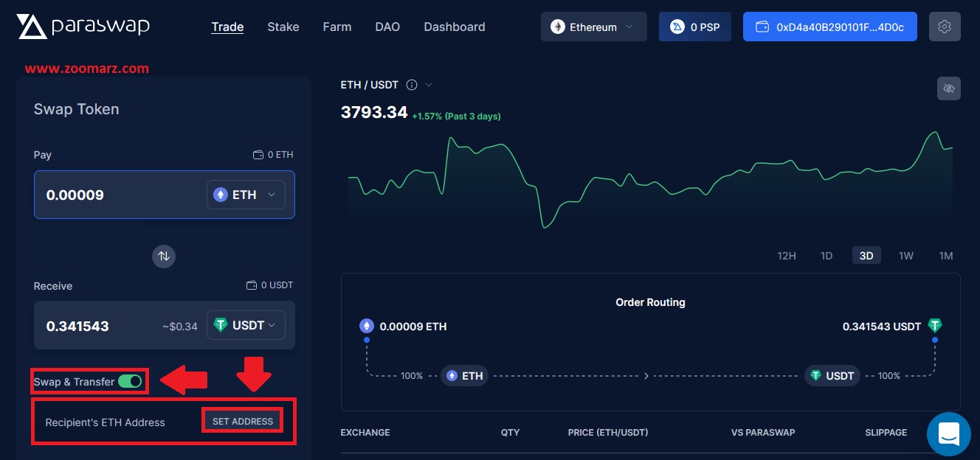Click the Swap Token heading
The width and height of the screenshot is (980, 460).
point(77,109)
